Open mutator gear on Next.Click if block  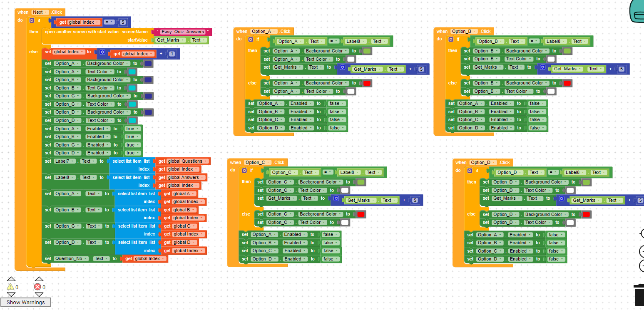point(32,20)
